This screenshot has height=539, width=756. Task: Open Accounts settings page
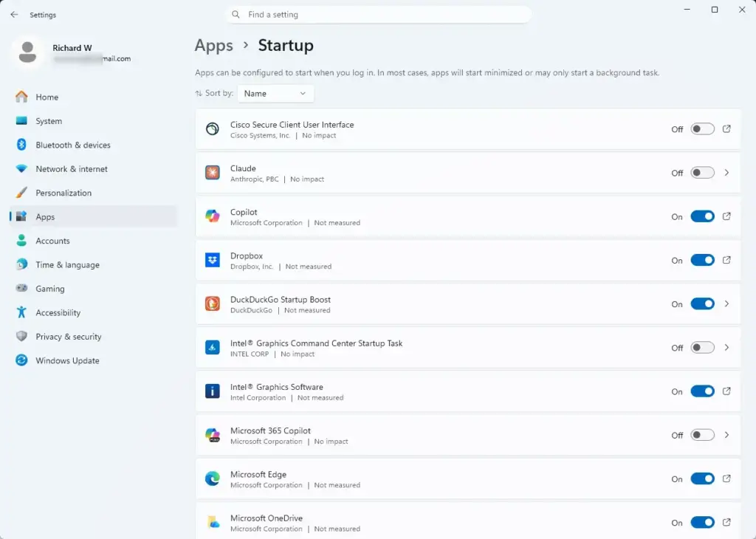(x=93, y=241)
